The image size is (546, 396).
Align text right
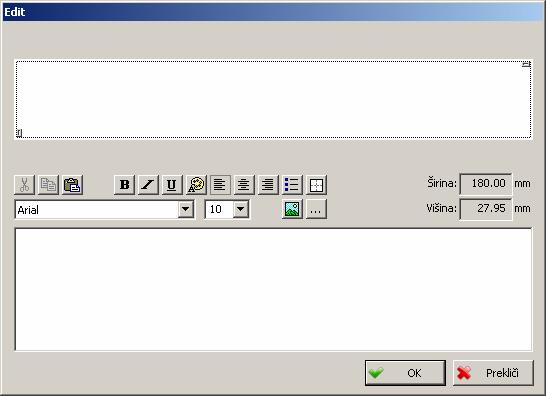(x=268, y=185)
